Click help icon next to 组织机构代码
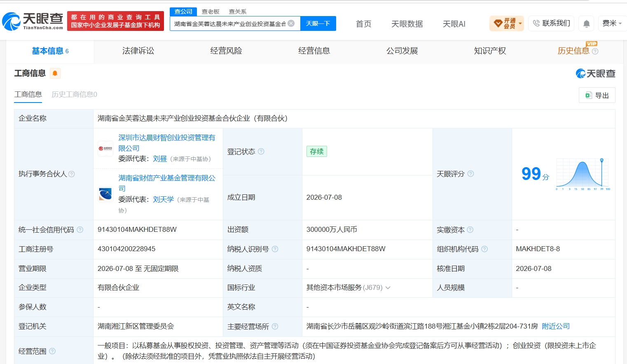Image resolution: width=627 pixels, height=364 pixels. [484, 249]
